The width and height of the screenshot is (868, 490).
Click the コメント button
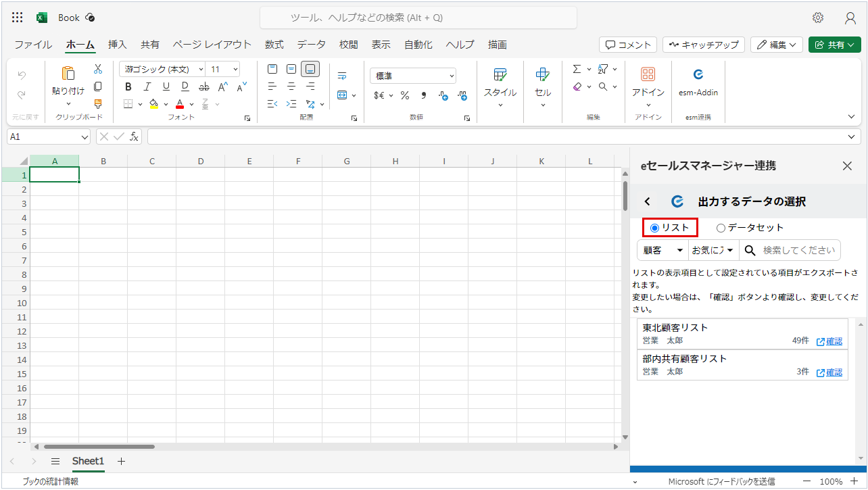click(628, 45)
